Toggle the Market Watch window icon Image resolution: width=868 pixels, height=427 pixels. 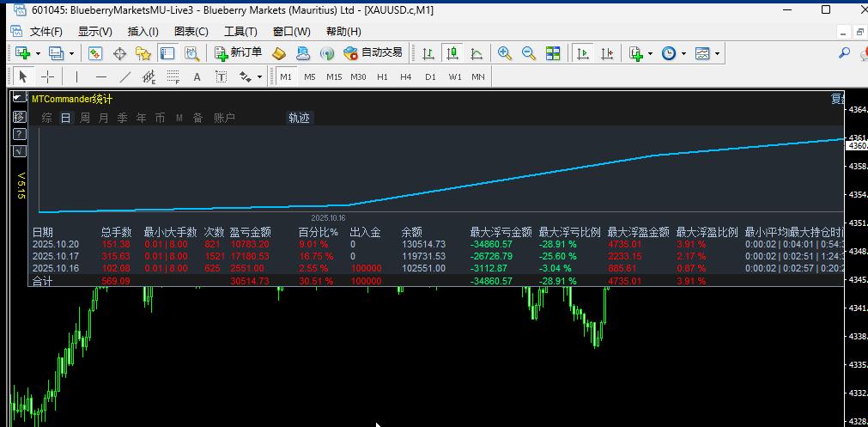[95, 53]
